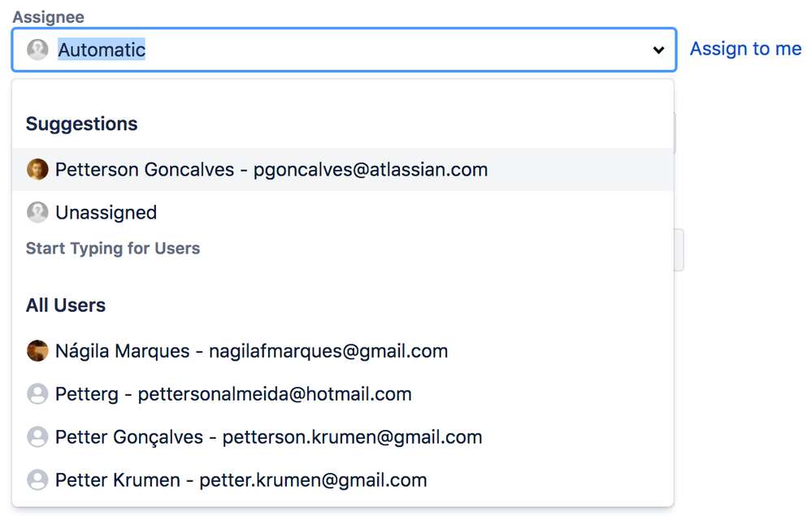
Task: Click Nágila Marques's profile avatar
Action: (38, 350)
